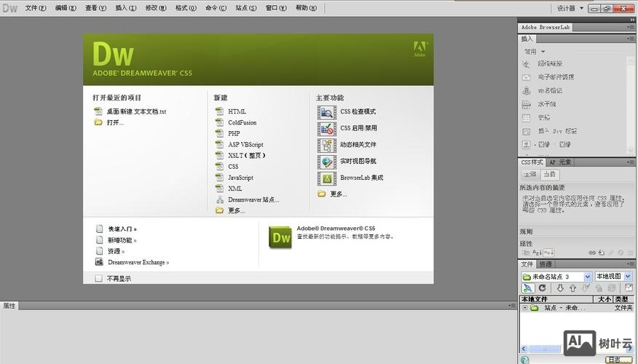Open recent file 桌面 新建 文本文档.txt
This screenshot has width=638, height=364.
pos(136,111)
